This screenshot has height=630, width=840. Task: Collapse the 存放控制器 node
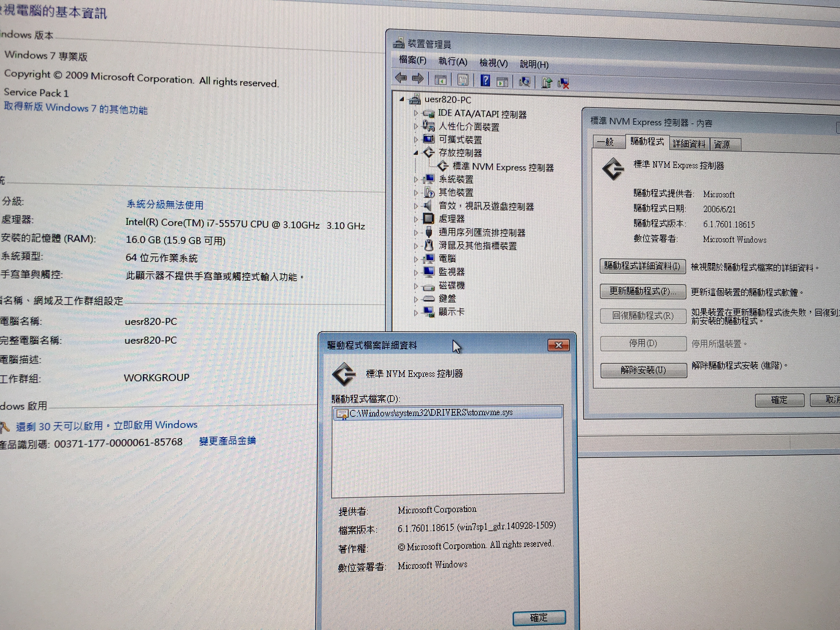(x=416, y=153)
